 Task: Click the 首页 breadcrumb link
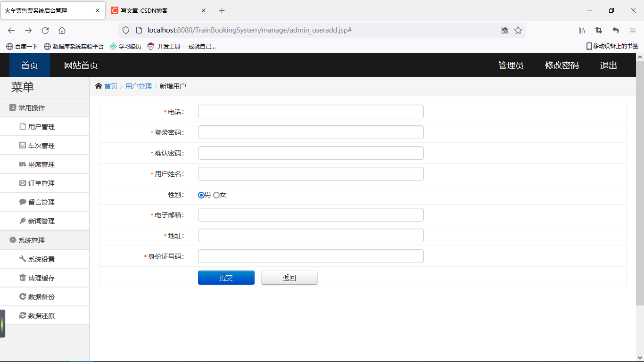pos(111,86)
